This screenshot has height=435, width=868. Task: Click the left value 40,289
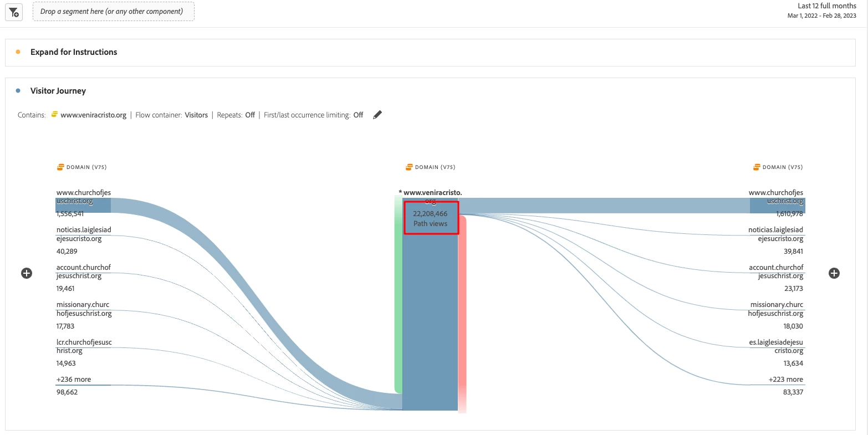67,251
